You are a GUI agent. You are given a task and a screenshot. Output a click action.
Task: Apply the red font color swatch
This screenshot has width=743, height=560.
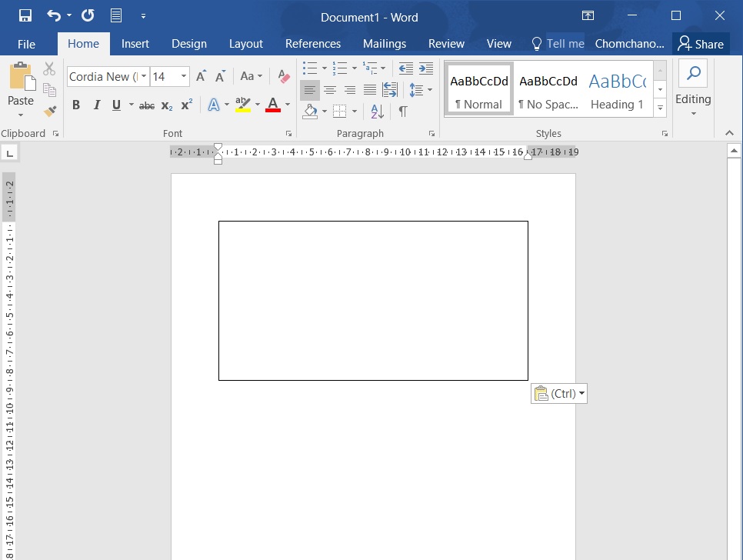272,105
